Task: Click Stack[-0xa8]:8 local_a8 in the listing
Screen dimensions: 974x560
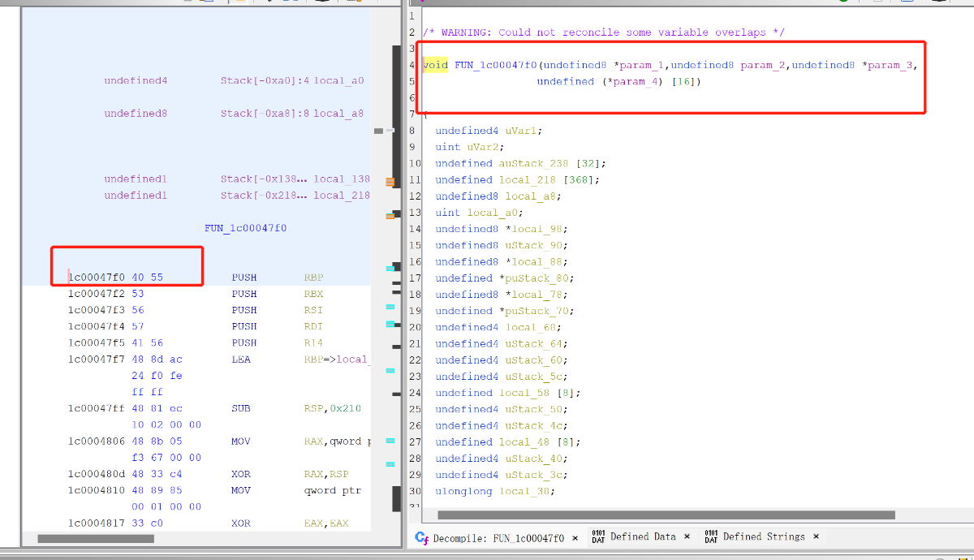Action: 292,114
